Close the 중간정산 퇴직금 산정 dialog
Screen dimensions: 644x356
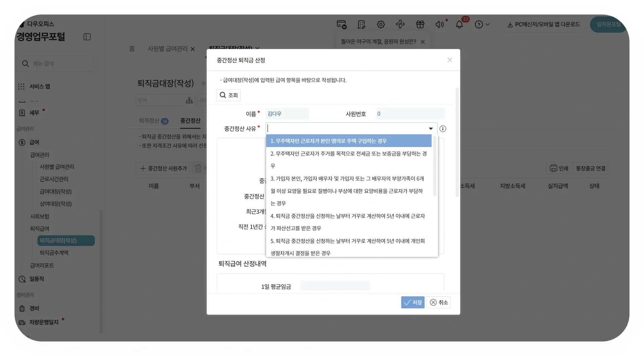[450, 60]
